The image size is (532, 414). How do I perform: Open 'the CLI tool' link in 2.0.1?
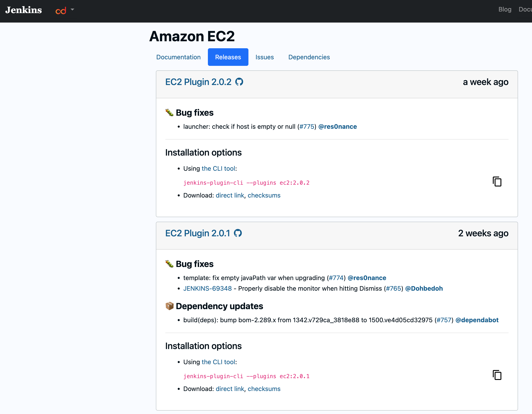pos(218,362)
